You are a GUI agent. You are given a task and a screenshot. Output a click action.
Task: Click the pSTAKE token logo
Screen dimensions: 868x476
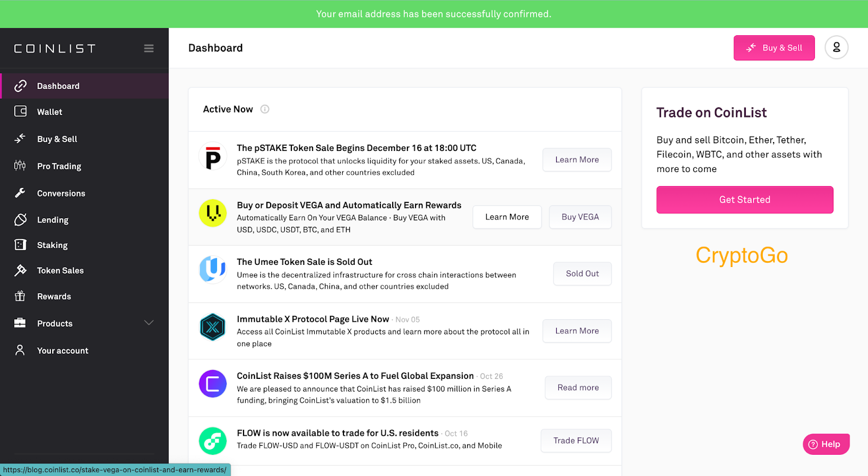[213, 156]
